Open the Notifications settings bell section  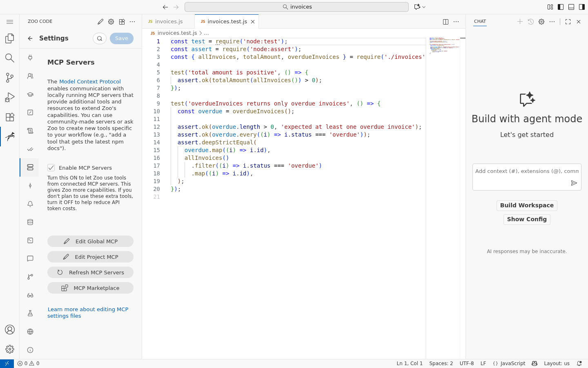(x=30, y=204)
